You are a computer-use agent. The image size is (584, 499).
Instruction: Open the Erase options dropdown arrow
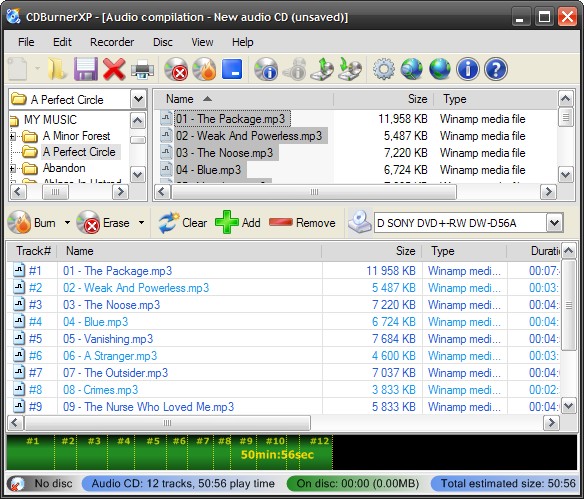pyautogui.click(x=142, y=223)
